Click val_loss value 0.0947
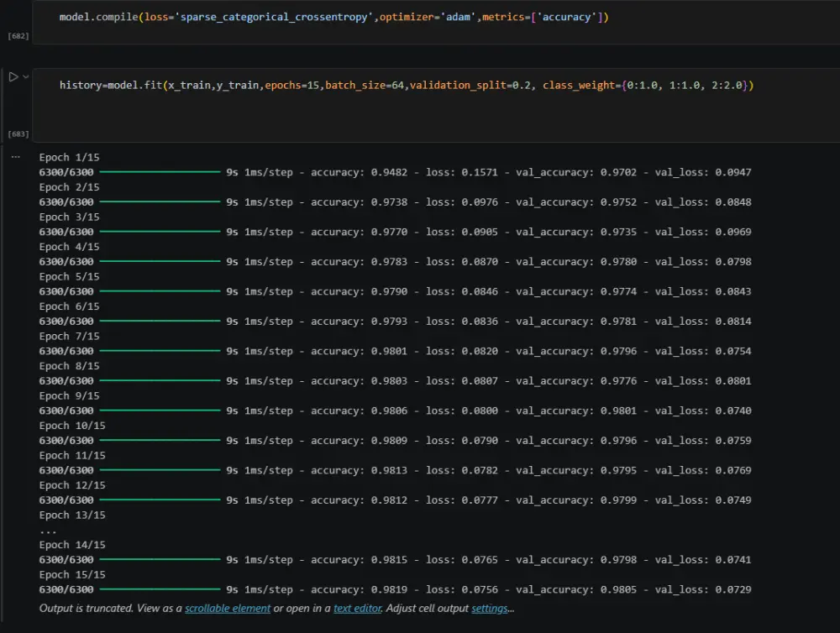The height and width of the screenshot is (633, 840). pos(732,172)
